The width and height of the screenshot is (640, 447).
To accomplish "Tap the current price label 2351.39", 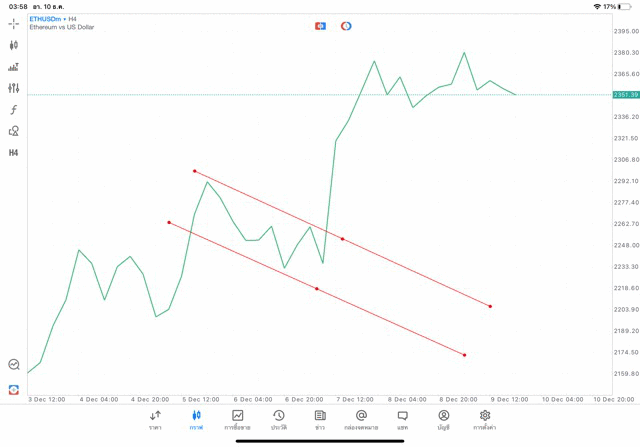I will click(x=625, y=95).
